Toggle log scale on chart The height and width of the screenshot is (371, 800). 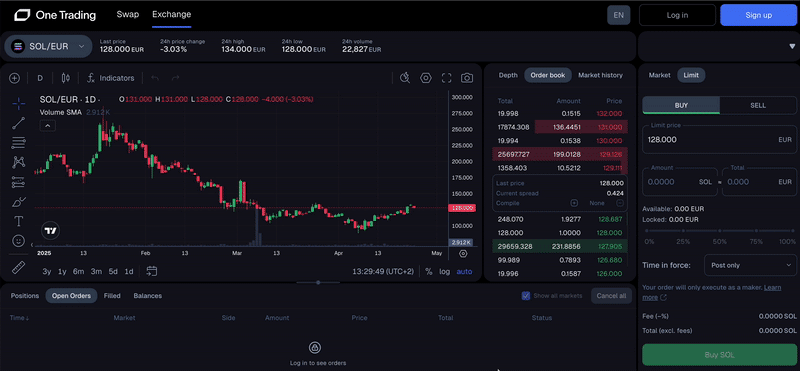tap(444, 271)
